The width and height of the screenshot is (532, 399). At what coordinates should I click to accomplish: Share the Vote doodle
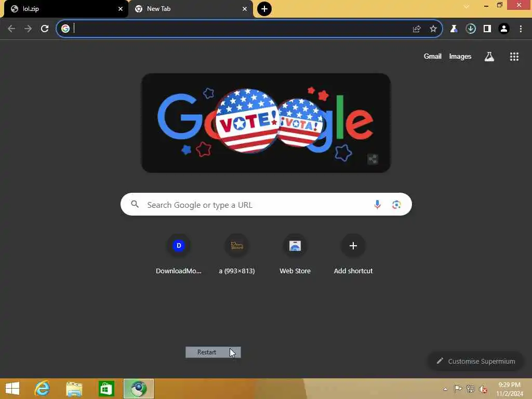(373, 159)
